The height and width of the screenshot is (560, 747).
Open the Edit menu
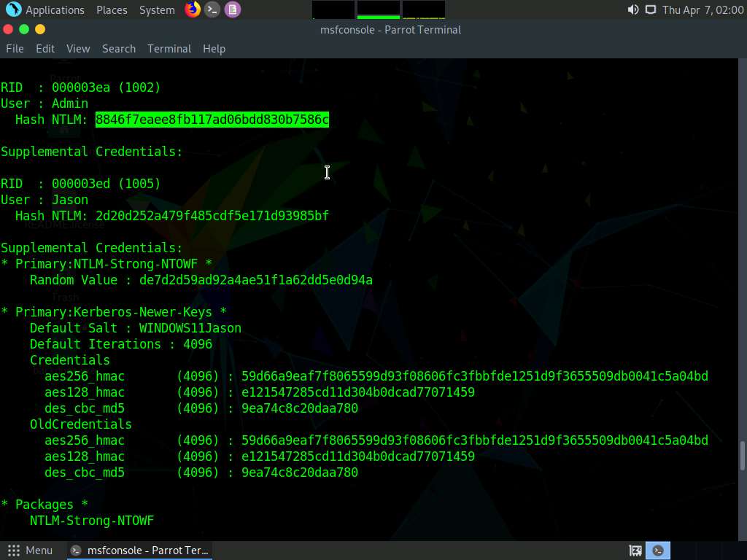[x=45, y=49]
